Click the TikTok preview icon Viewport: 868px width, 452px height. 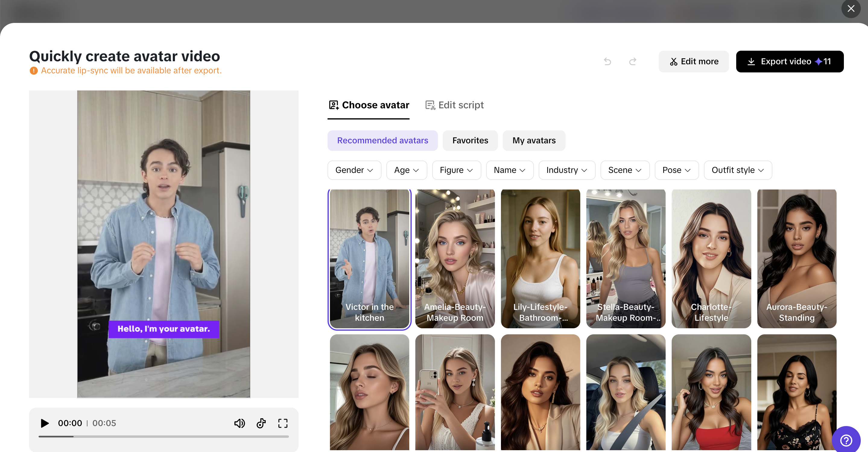click(x=261, y=423)
